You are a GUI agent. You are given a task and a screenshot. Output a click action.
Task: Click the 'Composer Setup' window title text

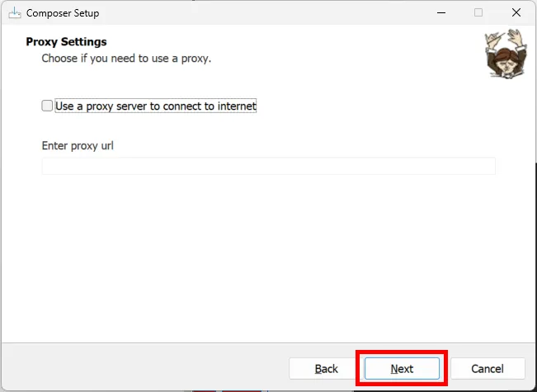63,13
